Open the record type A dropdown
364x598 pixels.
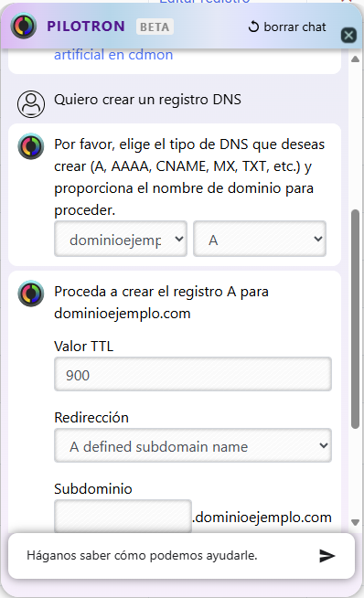(260, 239)
